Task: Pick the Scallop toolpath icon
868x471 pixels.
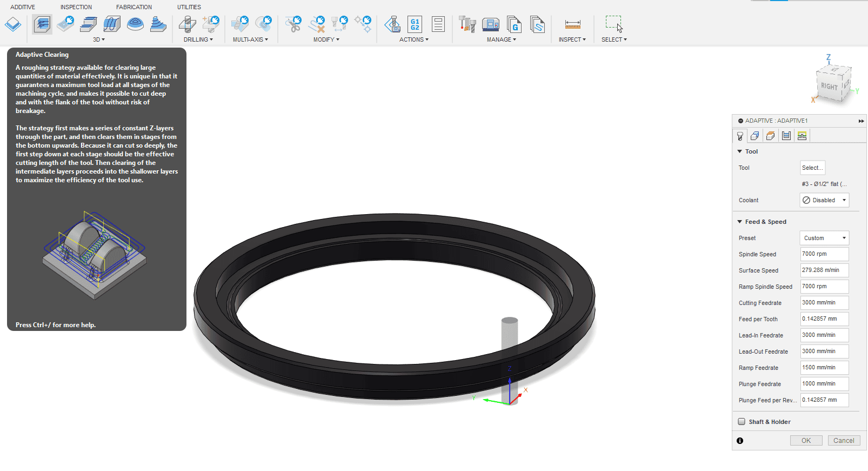Action: pyautogui.click(x=135, y=24)
